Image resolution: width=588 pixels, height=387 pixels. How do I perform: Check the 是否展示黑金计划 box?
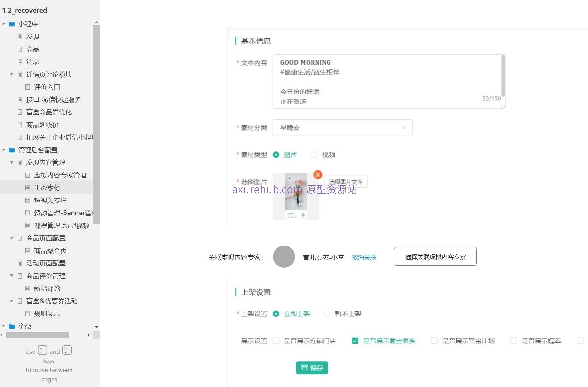434,341
